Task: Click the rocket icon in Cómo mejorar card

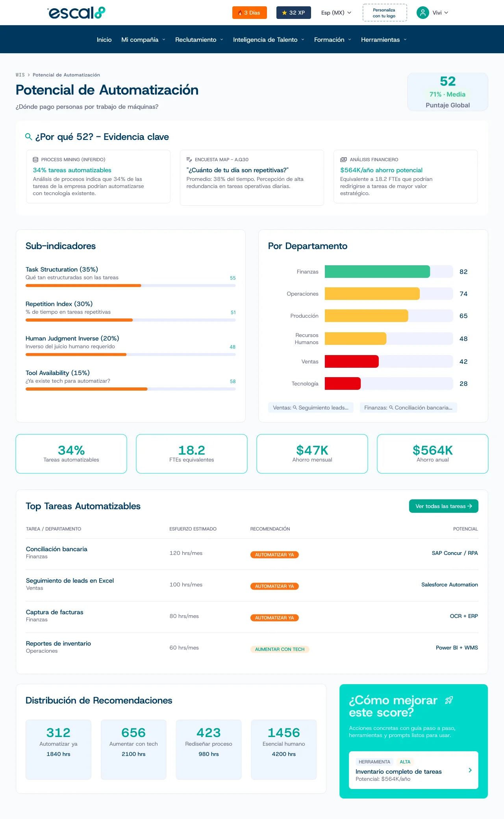Action: click(x=449, y=700)
